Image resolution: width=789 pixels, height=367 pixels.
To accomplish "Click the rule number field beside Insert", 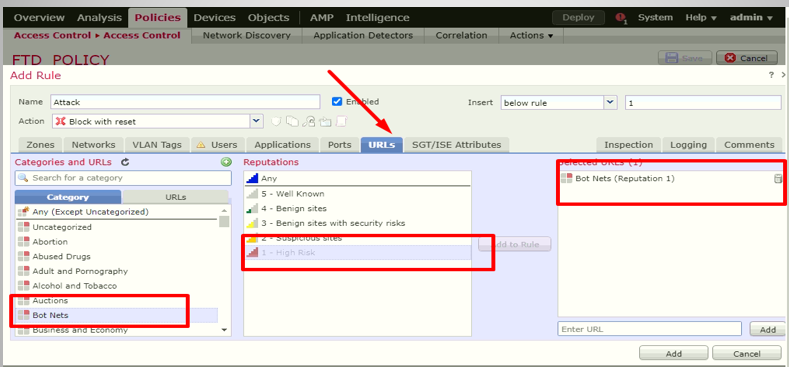I will pyautogui.click(x=702, y=102).
